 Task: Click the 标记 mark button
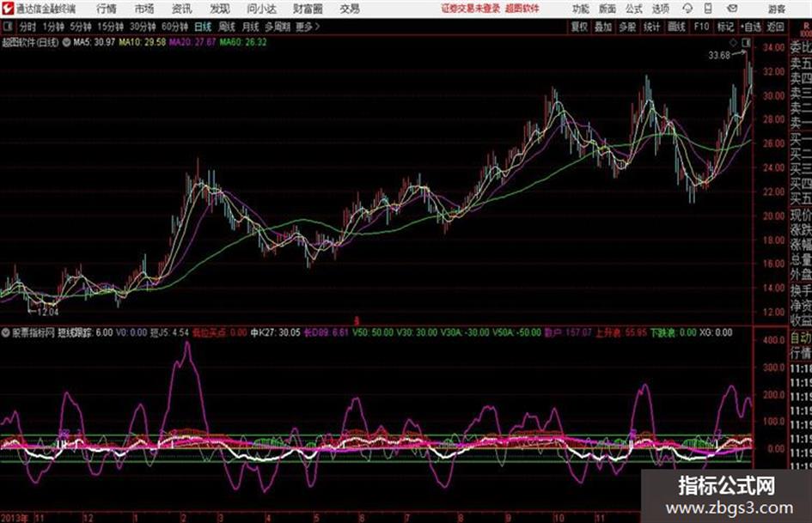click(725, 27)
